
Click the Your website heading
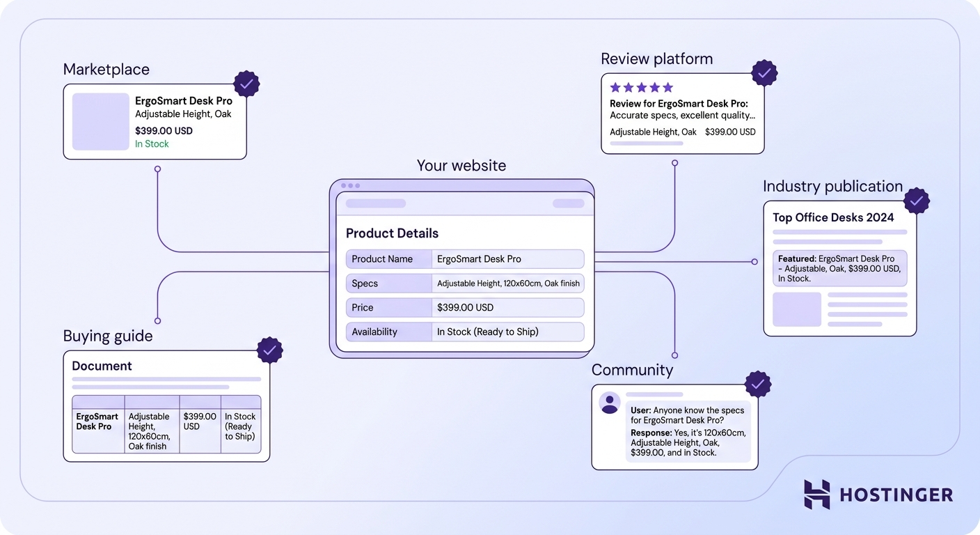[x=461, y=166]
